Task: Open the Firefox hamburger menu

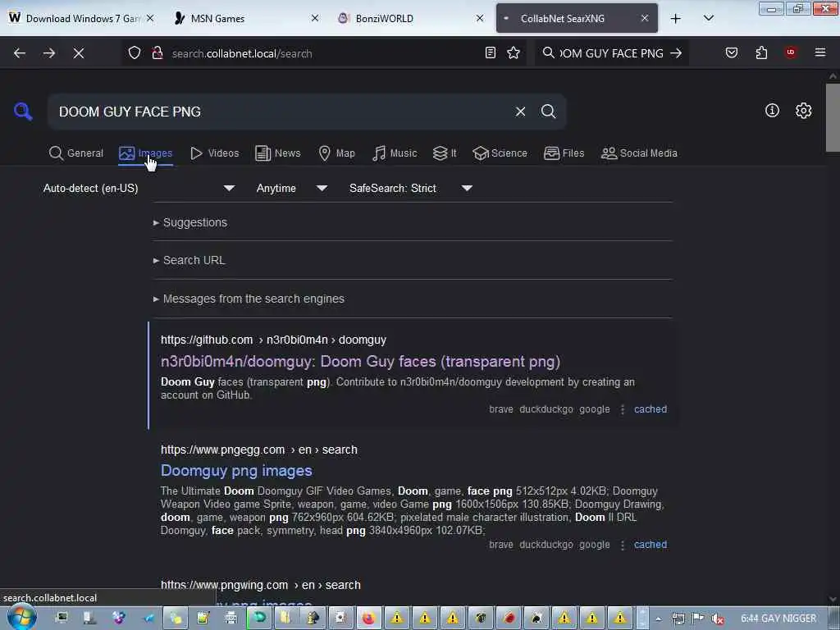Action: click(819, 52)
